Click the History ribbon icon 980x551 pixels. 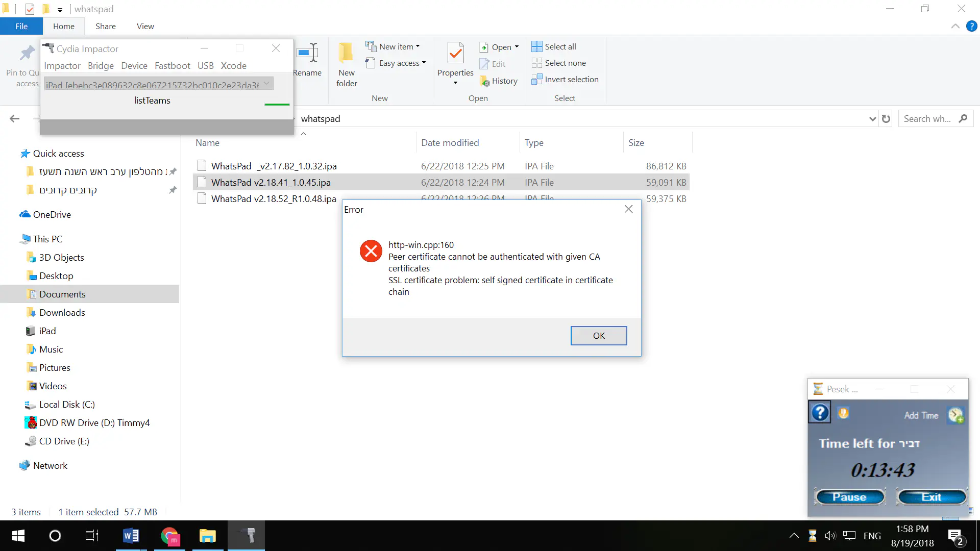coord(485,81)
